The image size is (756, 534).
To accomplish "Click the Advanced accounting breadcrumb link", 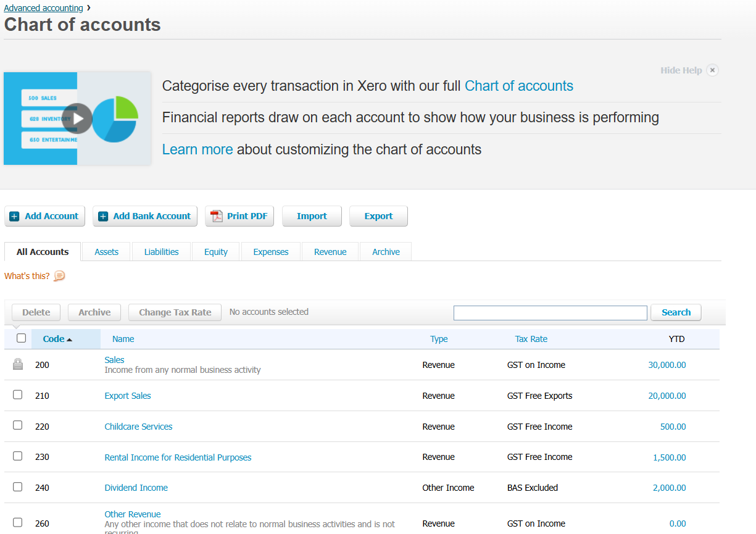I will (x=43, y=8).
